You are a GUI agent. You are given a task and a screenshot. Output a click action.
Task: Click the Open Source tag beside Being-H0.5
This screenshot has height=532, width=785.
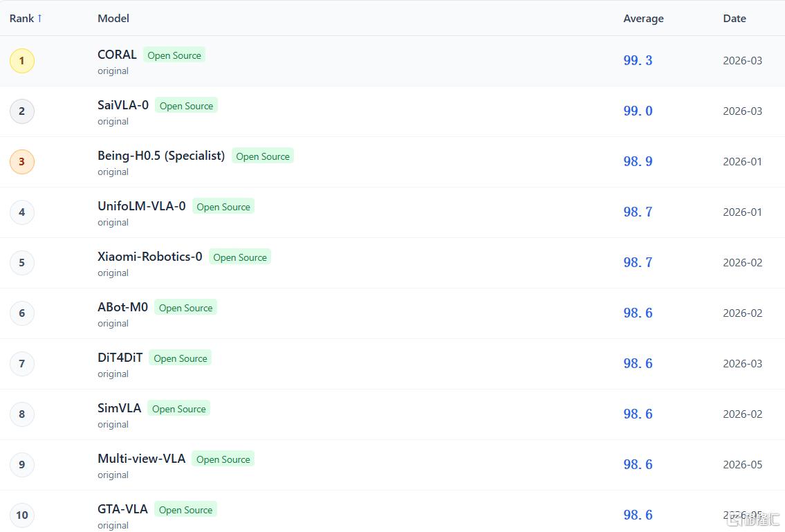coord(263,156)
